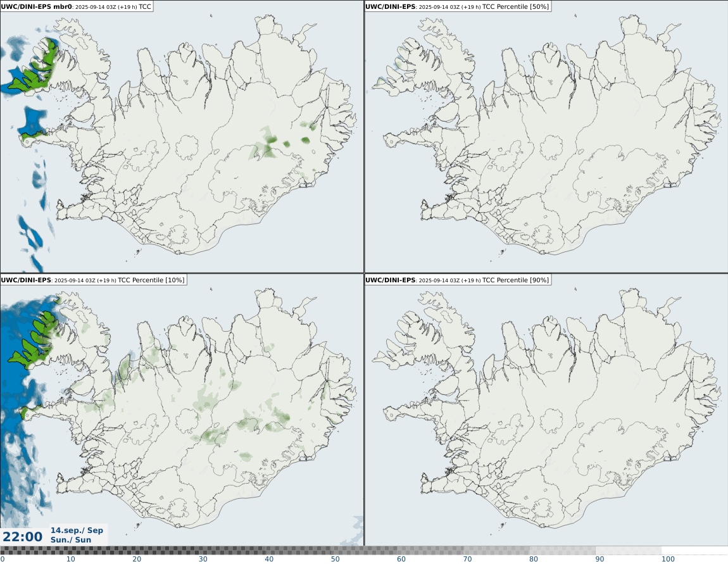This screenshot has width=728, height=564.
Task: Click the 'TCC Percentile [10%]' panel title
Action: tap(93, 280)
